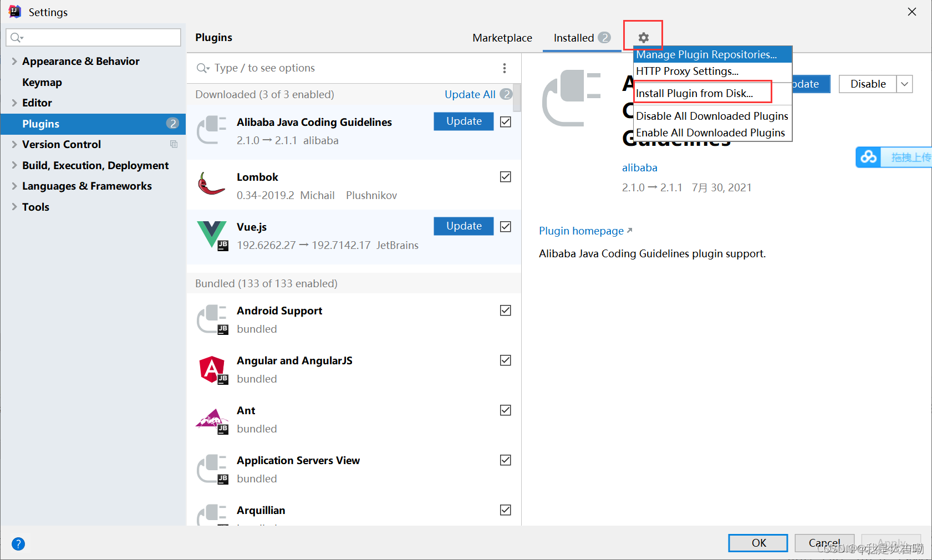The height and width of the screenshot is (560, 932).
Task: Click the Angular and AngularJS logo icon
Action: coord(212,369)
